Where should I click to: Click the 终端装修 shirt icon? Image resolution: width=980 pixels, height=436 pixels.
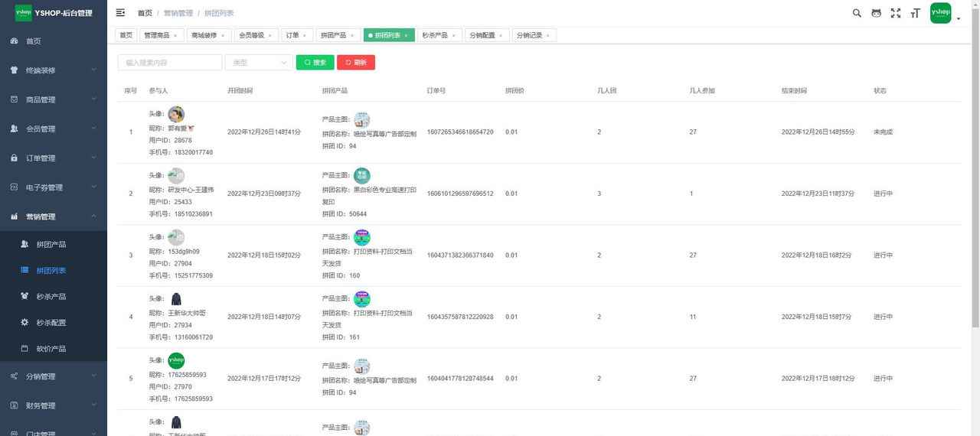[14, 70]
